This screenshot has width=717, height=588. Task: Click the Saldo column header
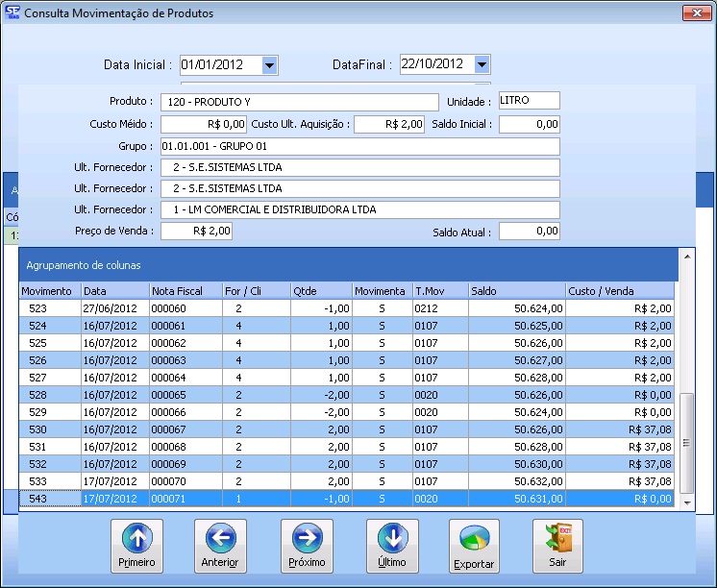pos(515,291)
